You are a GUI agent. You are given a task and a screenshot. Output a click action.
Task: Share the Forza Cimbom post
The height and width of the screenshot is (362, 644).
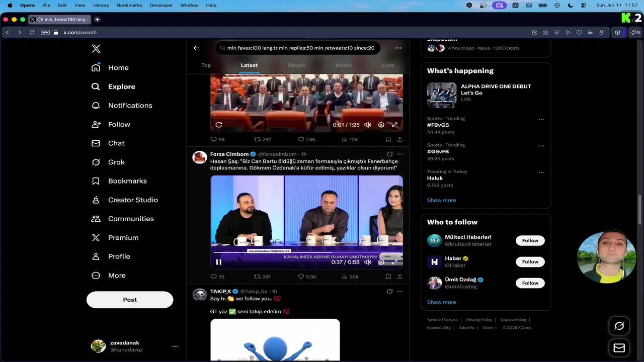pyautogui.click(x=399, y=277)
